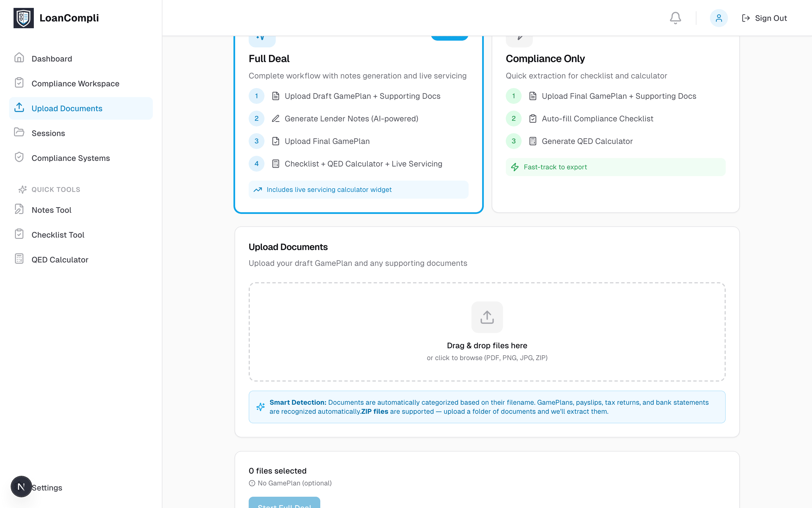
Task: Click the pencil icon beside Generate Lender Notes
Action: [275, 119]
